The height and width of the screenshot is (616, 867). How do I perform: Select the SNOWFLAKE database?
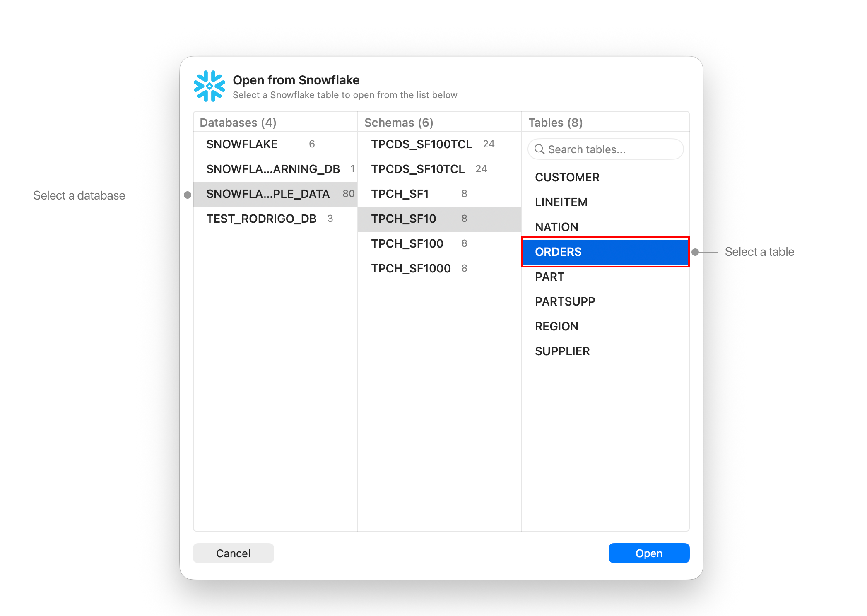click(x=275, y=144)
